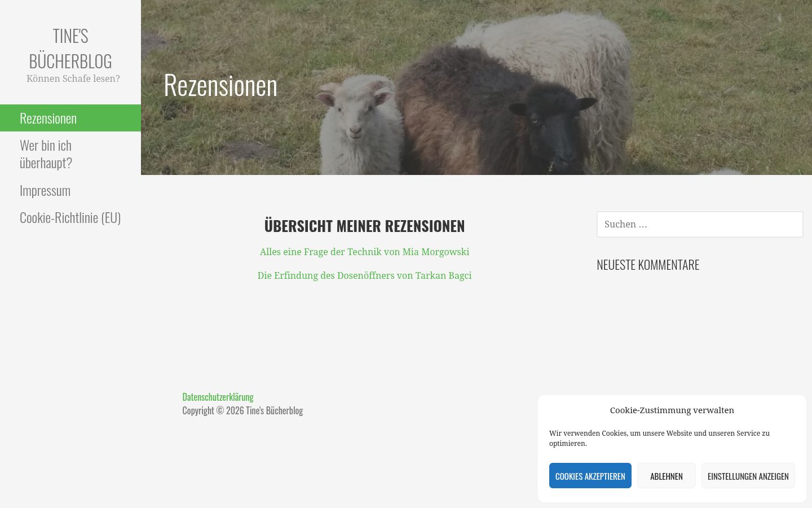Click the Tine's Bücherblog site title
This screenshot has width=812, height=508.
pos(70,48)
